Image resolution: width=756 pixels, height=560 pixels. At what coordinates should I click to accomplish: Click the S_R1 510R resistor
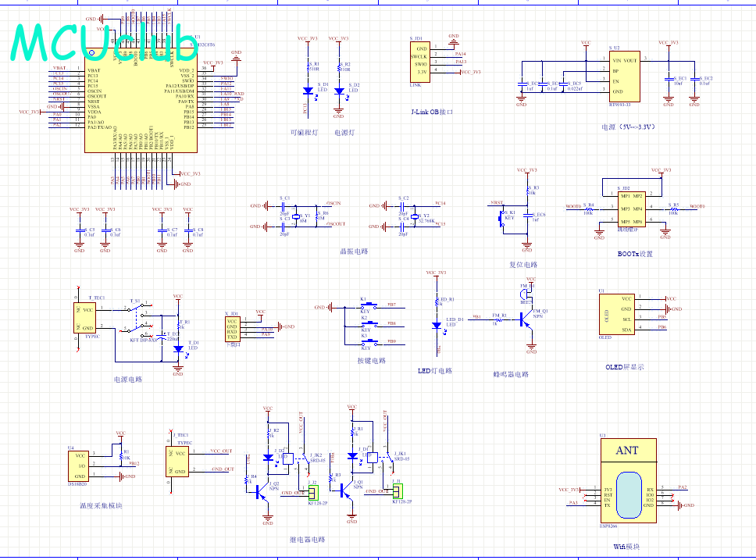pyautogui.click(x=308, y=67)
